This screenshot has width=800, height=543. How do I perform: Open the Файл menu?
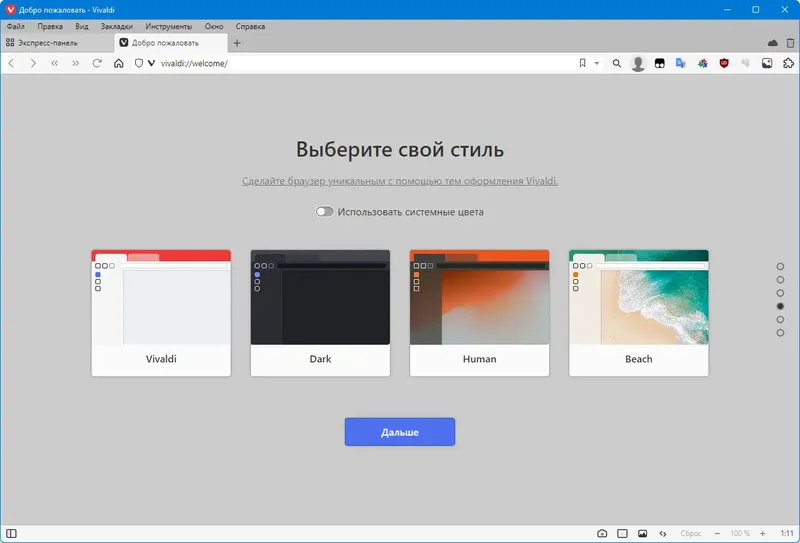[x=16, y=26]
